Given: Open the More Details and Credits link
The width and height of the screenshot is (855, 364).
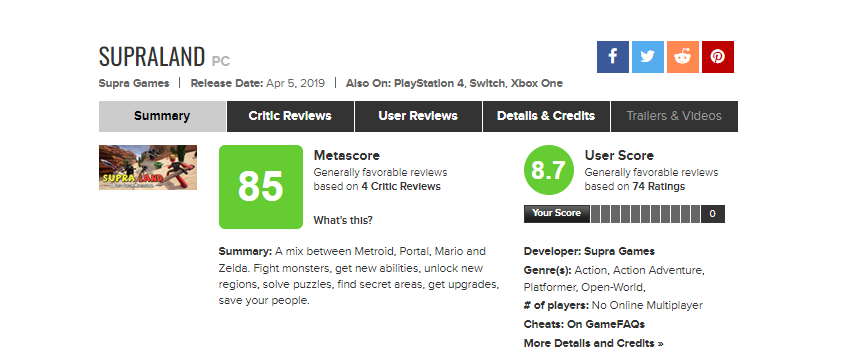Looking at the screenshot, I should [594, 343].
